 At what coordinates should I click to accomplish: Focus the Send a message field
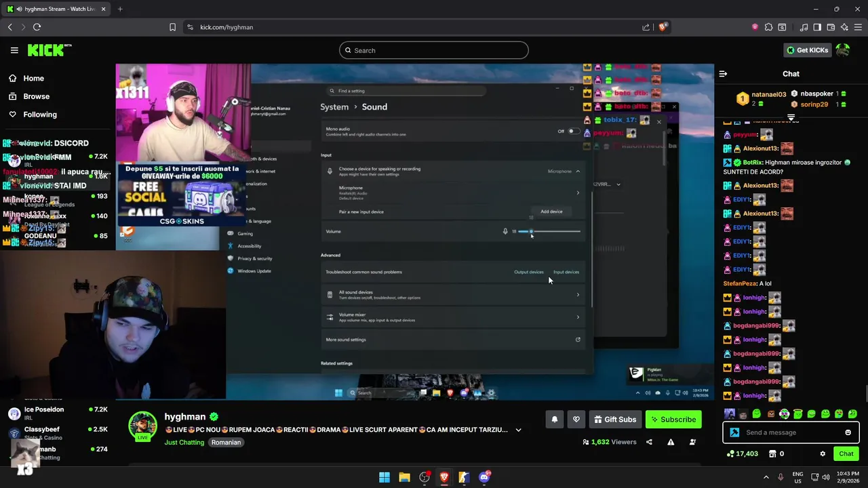[791, 432]
